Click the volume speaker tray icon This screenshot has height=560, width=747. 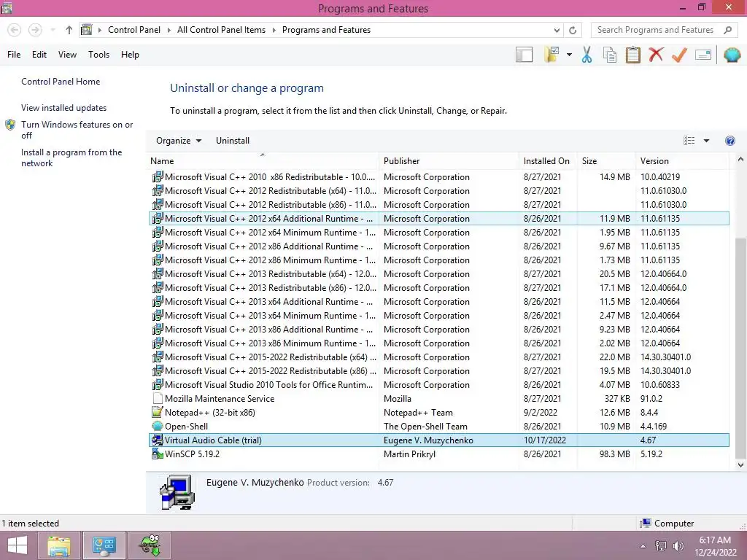[x=678, y=546]
